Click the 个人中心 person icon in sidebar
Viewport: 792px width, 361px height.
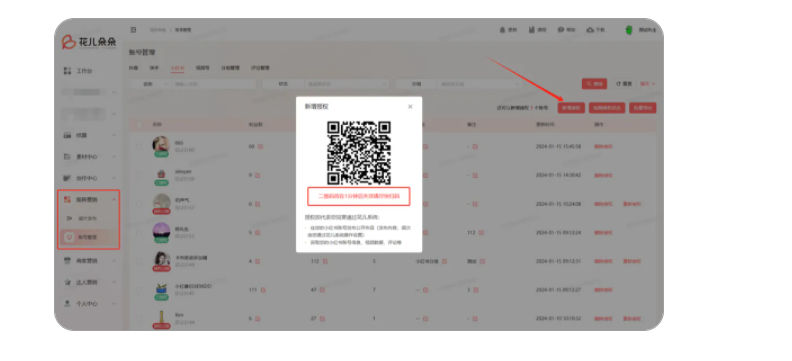point(67,303)
